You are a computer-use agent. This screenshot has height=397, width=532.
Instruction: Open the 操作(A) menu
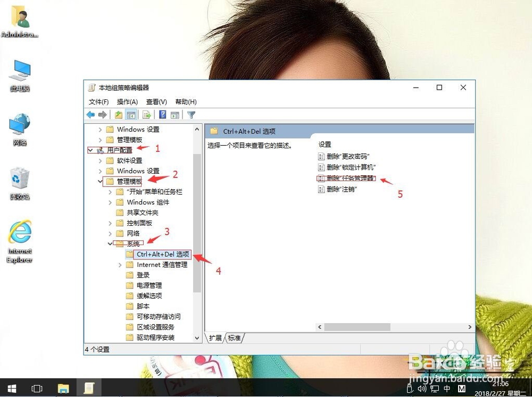click(127, 102)
